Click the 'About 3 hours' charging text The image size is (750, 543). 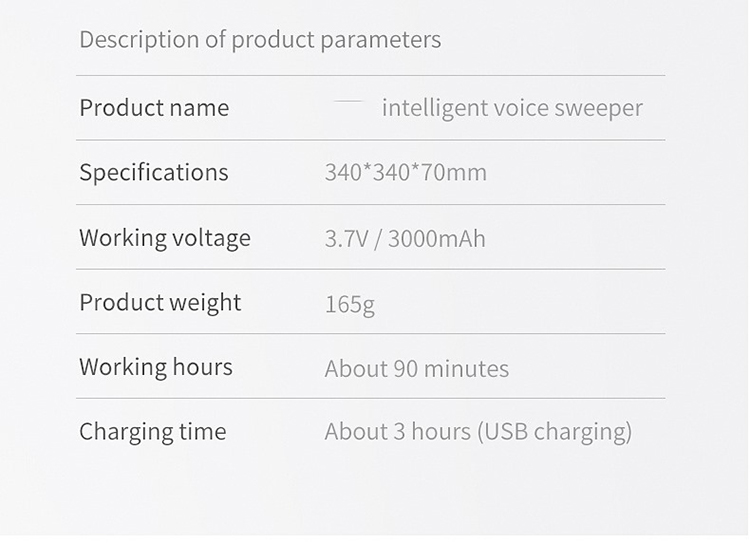pyautogui.click(x=397, y=432)
